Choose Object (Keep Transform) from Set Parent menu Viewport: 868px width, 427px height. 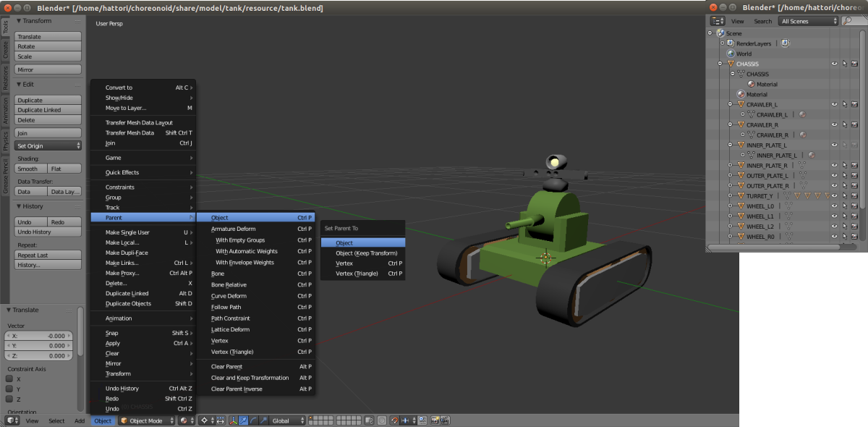point(366,253)
